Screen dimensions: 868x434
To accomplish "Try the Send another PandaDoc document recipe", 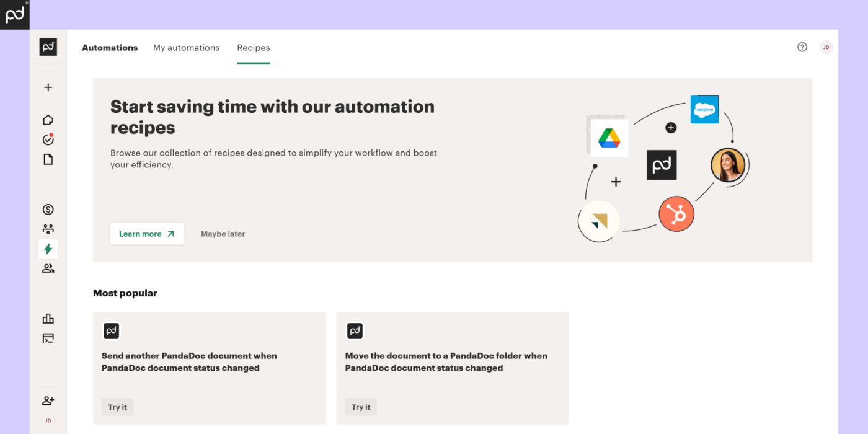I will tap(117, 407).
